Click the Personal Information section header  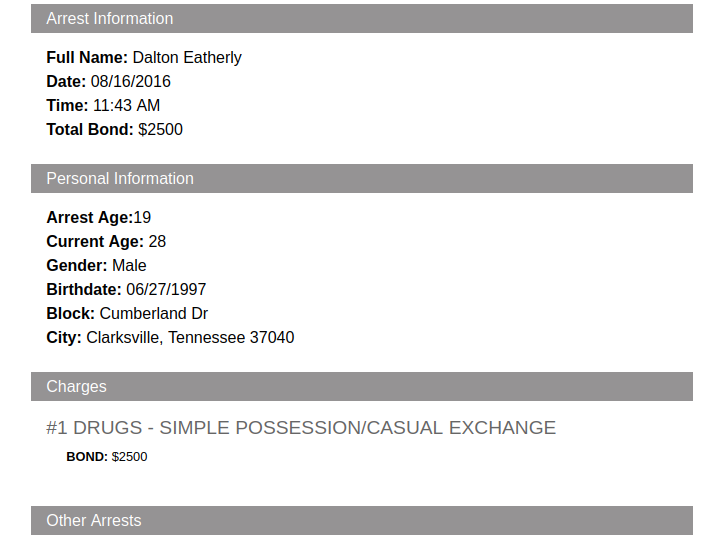tap(120, 179)
